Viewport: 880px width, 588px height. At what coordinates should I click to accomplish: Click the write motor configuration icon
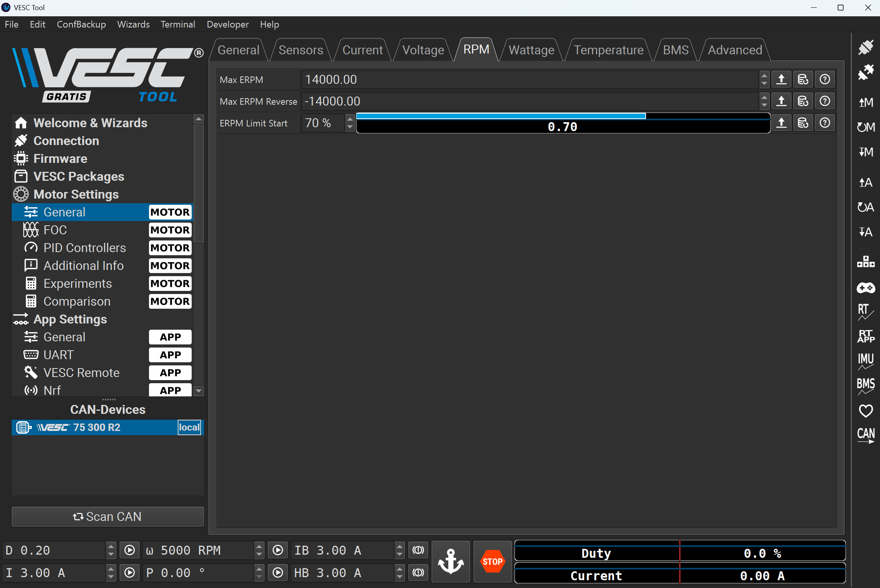(865, 152)
